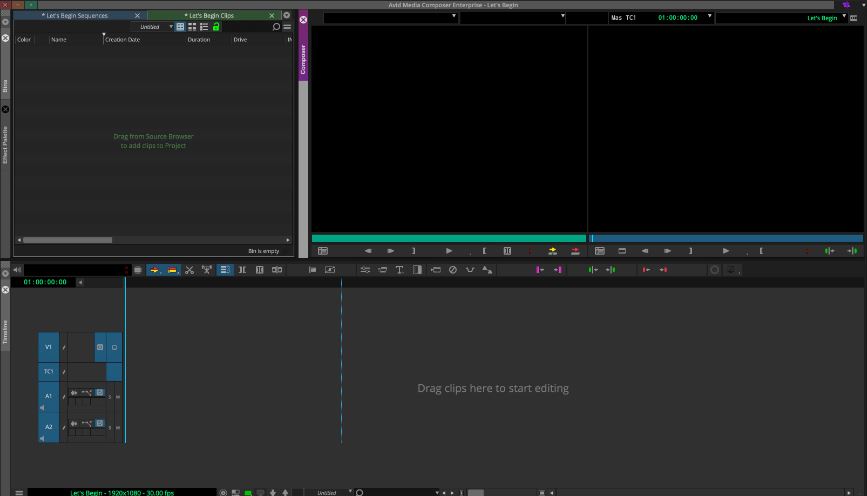Click the red Mark In timeline icon
The width and height of the screenshot is (867, 496).
(645, 270)
